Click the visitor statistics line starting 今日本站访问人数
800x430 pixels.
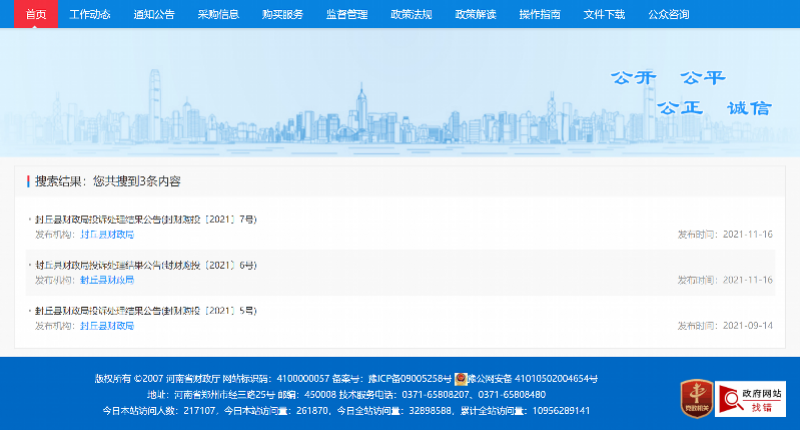[346, 411]
